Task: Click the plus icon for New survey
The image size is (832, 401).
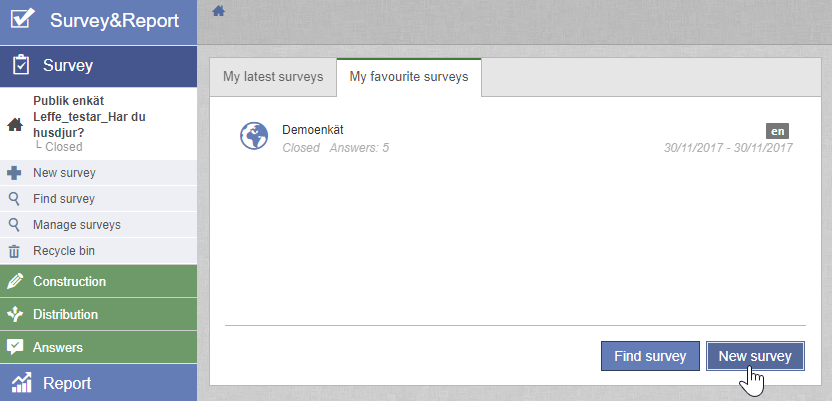Action: (14, 173)
